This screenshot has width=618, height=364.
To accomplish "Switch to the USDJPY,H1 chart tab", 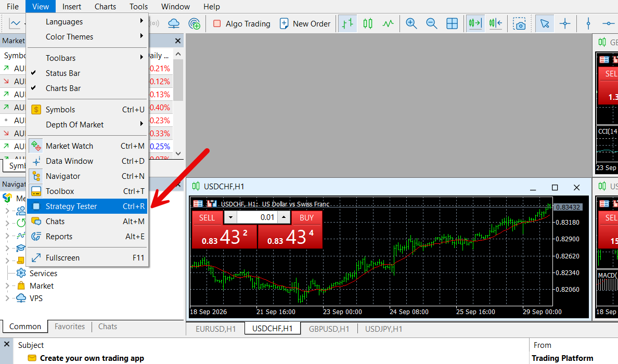I will [383, 329].
